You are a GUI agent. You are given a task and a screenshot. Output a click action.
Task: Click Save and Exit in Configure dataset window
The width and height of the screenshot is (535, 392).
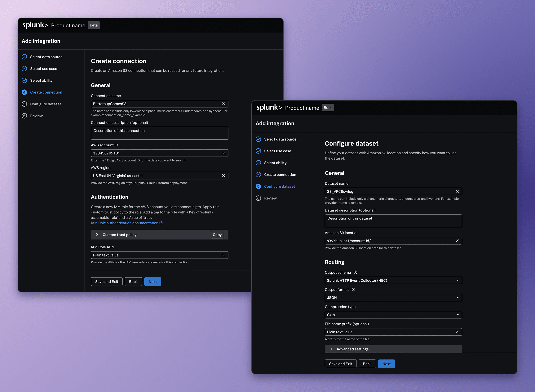pos(340,364)
